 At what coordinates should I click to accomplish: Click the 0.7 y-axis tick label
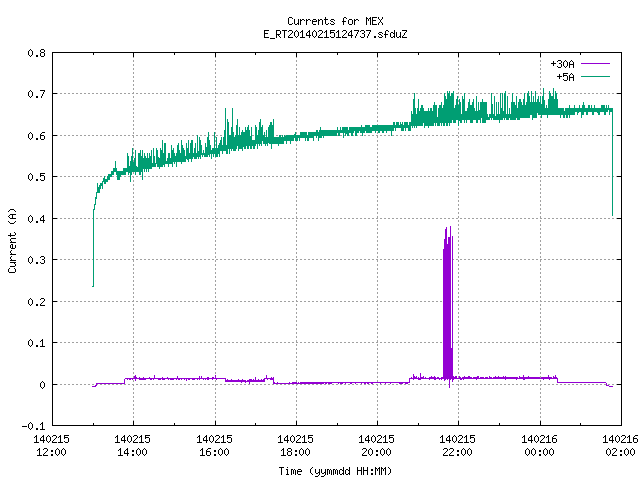[x=36, y=94]
